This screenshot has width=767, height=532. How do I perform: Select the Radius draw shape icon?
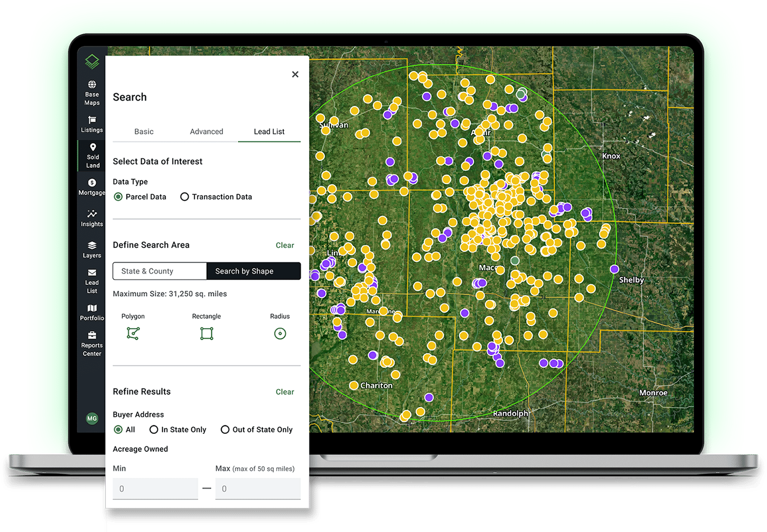point(280,334)
